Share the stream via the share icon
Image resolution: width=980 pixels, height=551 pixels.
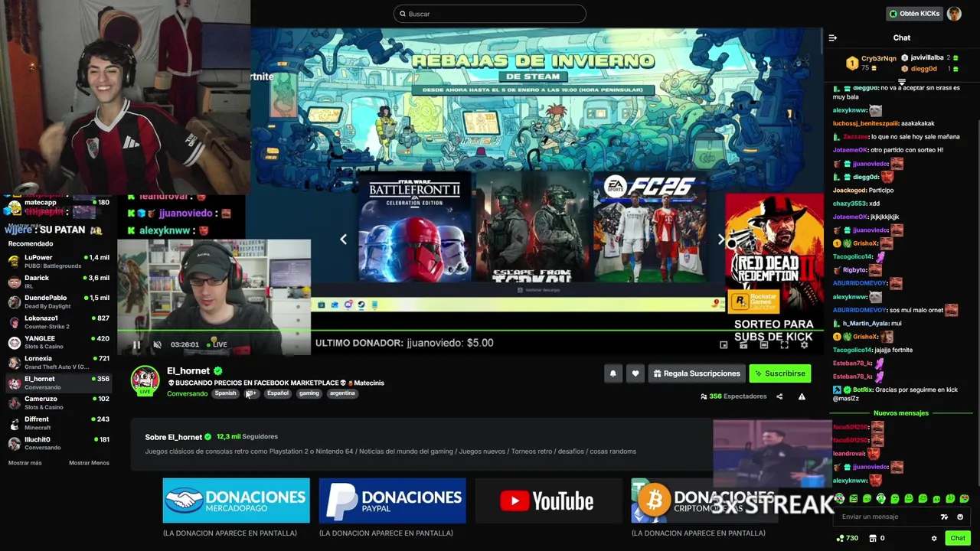[x=779, y=396]
